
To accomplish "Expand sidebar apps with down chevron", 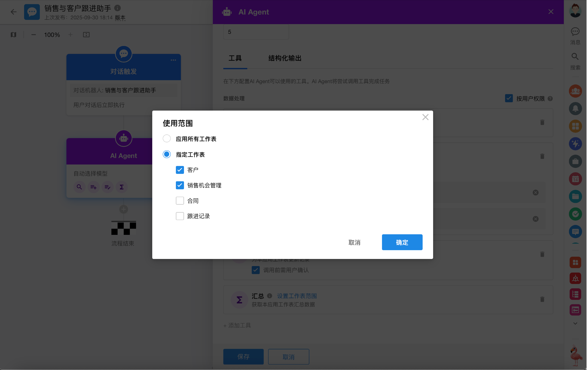I will click(x=575, y=323).
